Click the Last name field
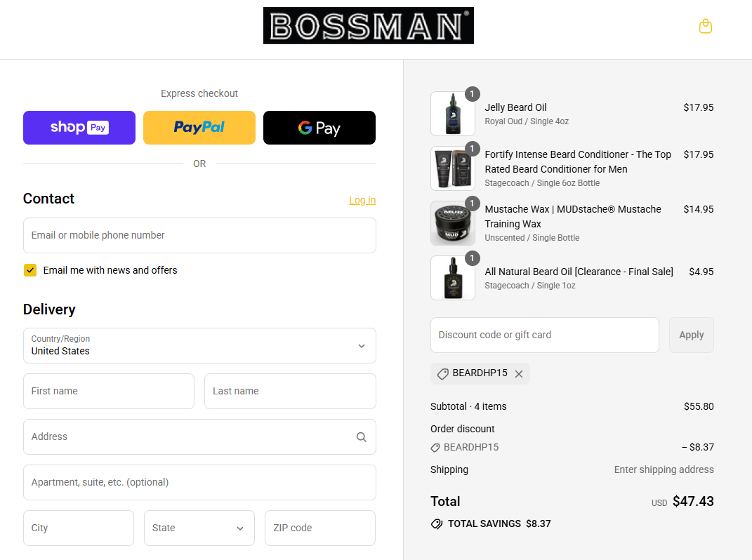752x560 pixels. tap(290, 392)
